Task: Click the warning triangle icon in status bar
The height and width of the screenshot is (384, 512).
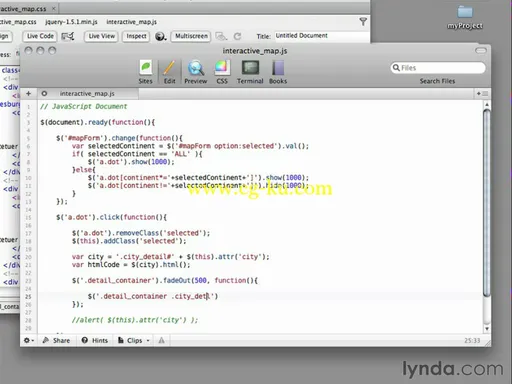Action: [x=161, y=340]
